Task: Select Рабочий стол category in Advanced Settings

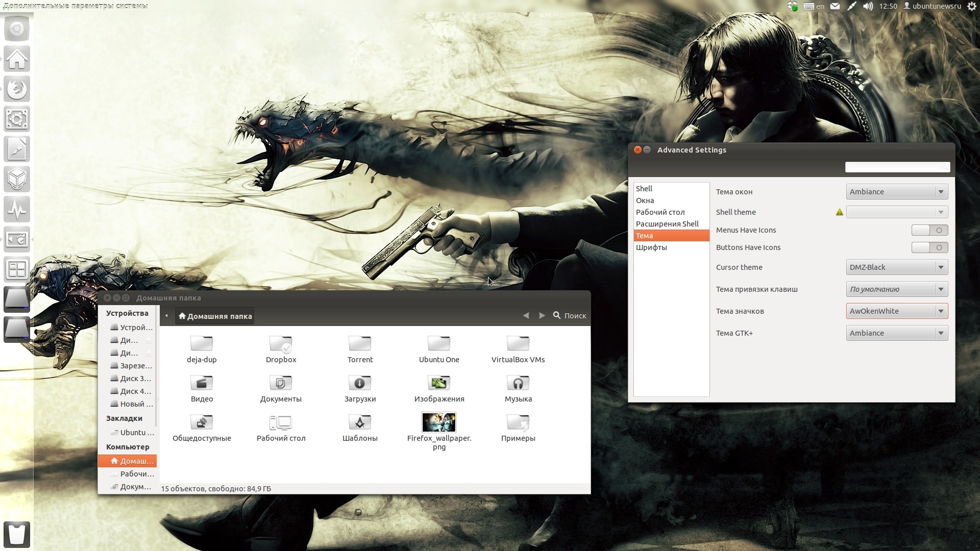Action: click(x=671, y=212)
